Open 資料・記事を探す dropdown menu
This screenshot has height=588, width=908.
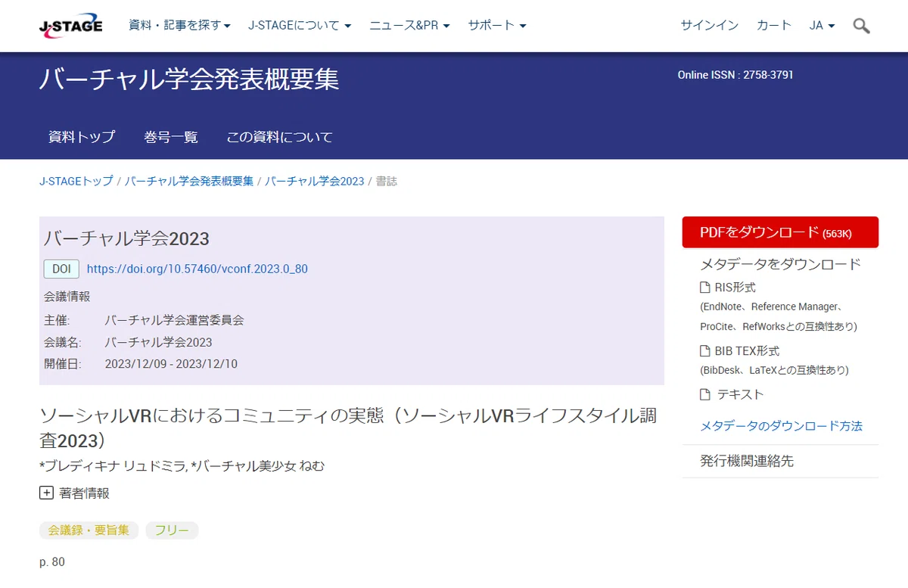coord(180,25)
